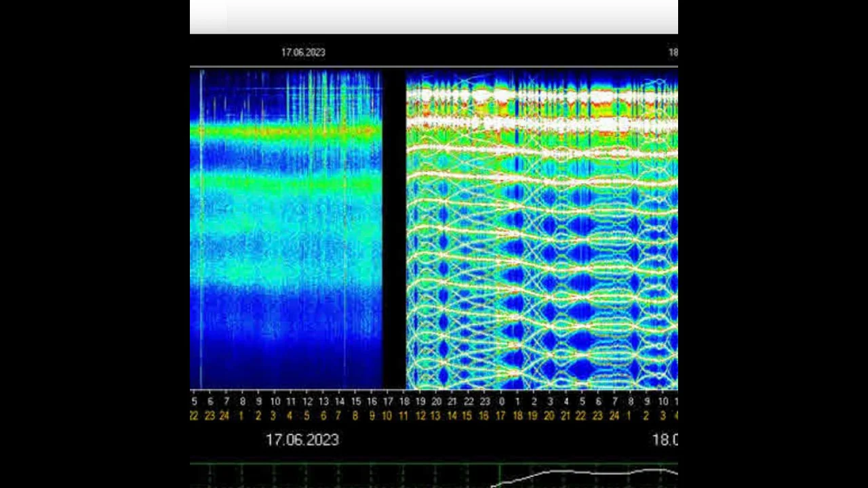The height and width of the screenshot is (488, 868).
Task: Click the bright white band in right spectrogram
Action: click(542, 124)
